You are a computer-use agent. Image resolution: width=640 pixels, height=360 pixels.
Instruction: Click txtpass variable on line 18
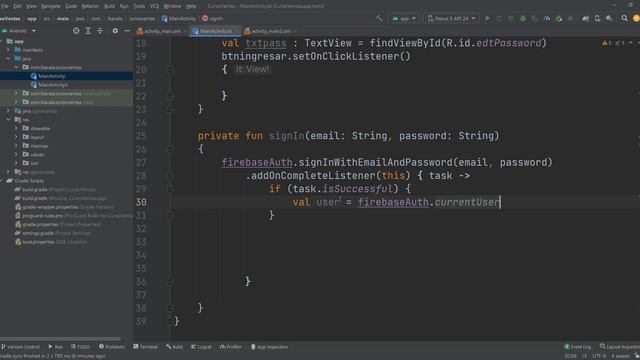[266, 43]
